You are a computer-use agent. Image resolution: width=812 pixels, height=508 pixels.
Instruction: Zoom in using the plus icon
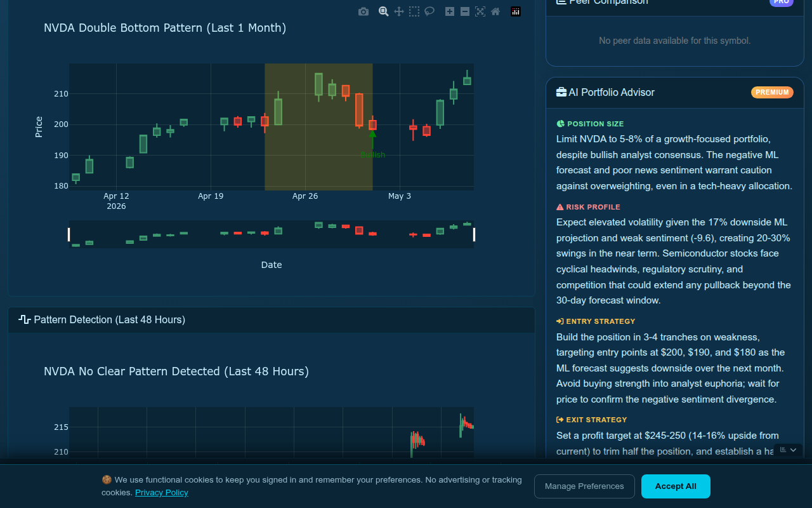pyautogui.click(x=450, y=11)
